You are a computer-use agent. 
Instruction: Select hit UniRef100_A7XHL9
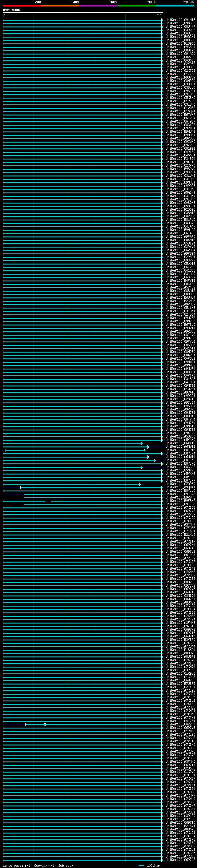pyautogui.click(x=180, y=799)
